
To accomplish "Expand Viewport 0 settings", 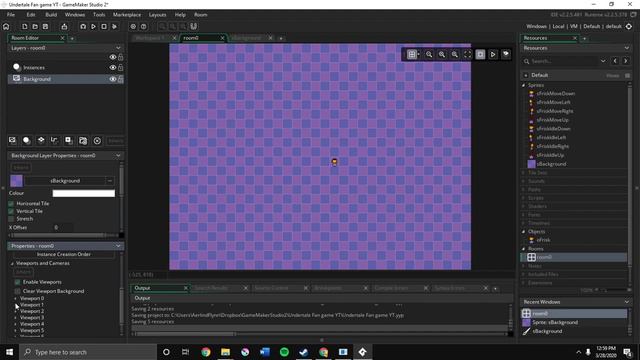I will 16,298.
